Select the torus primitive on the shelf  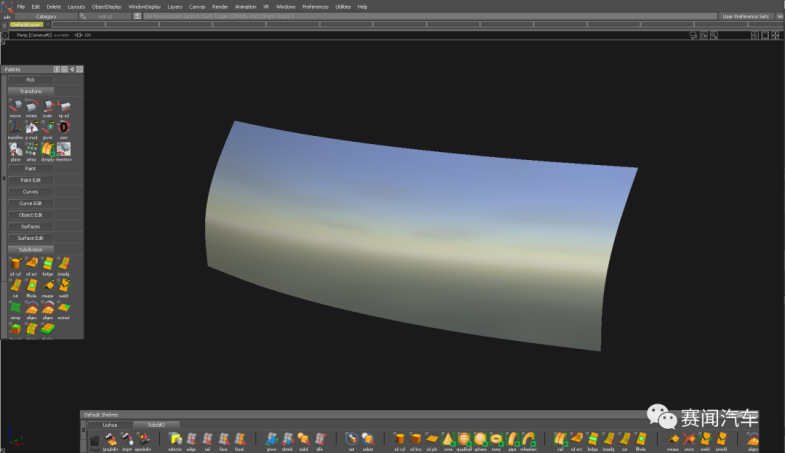[x=496, y=439]
